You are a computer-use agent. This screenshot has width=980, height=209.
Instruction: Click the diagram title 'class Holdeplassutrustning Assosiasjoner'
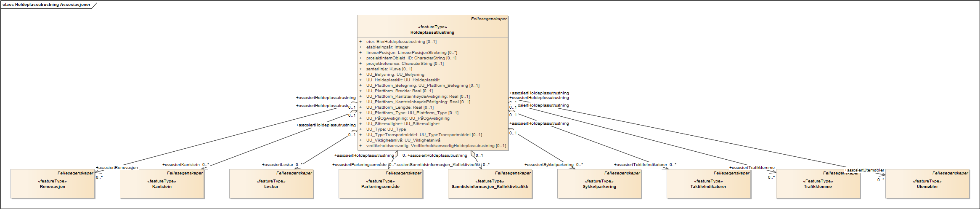[46, 5]
